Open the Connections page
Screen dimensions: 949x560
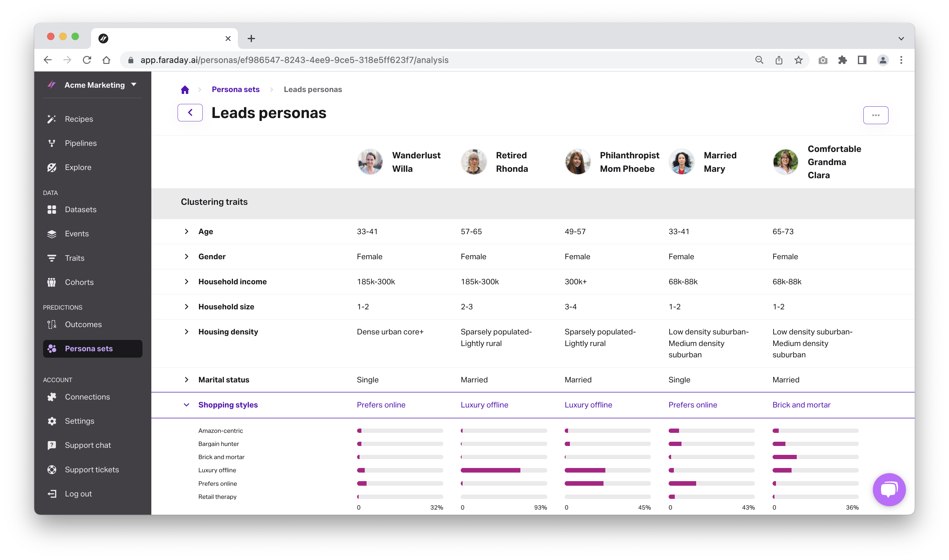[x=87, y=396]
